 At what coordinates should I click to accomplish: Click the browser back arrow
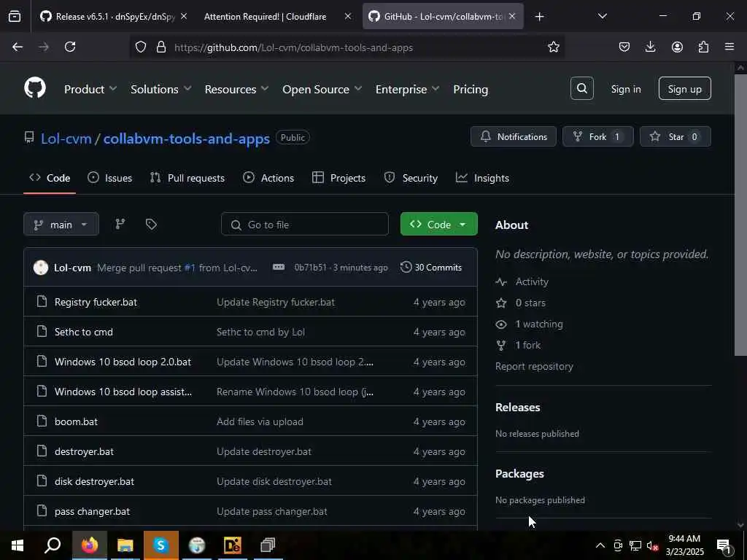(18, 47)
